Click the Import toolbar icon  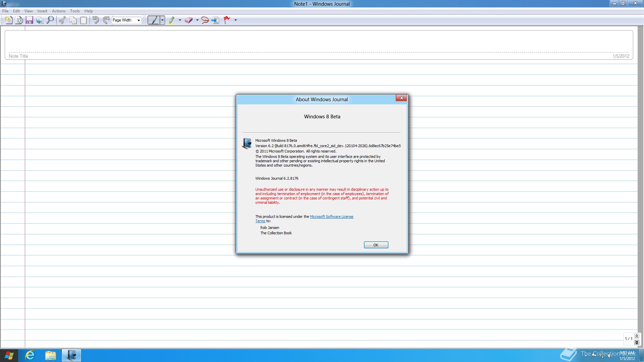pyautogui.click(x=40, y=20)
